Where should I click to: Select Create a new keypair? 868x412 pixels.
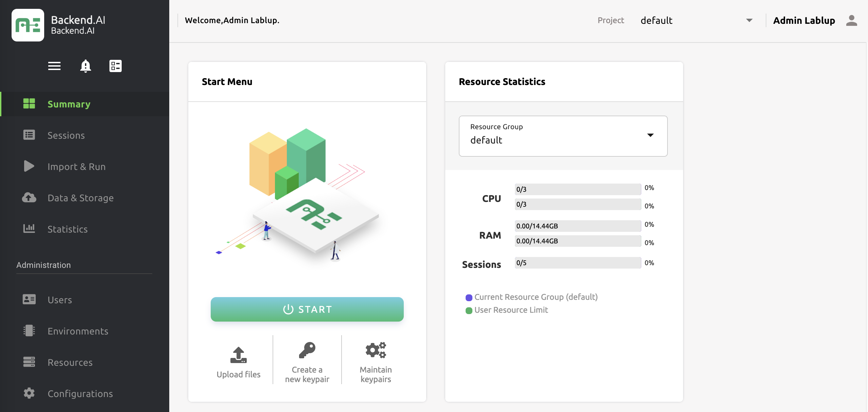[x=307, y=350]
